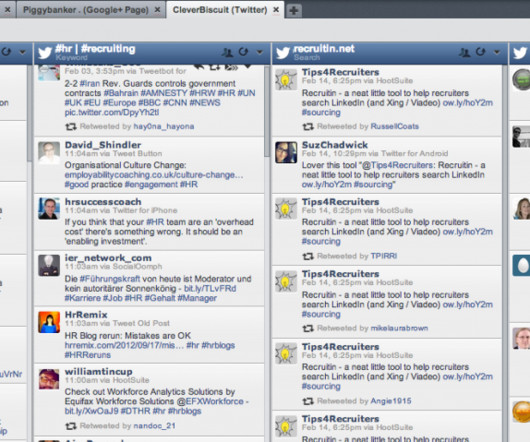
Task: Open SuzChadwick username link
Action: [335, 145]
